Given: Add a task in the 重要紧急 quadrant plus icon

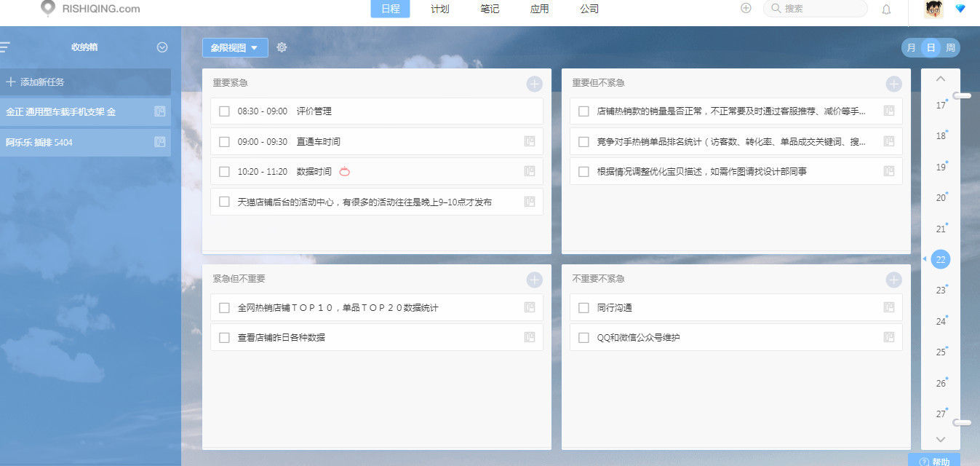Looking at the screenshot, I should (534, 83).
